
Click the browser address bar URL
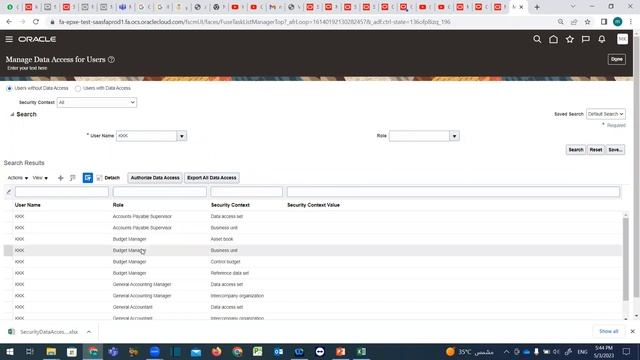coord(254,22)
